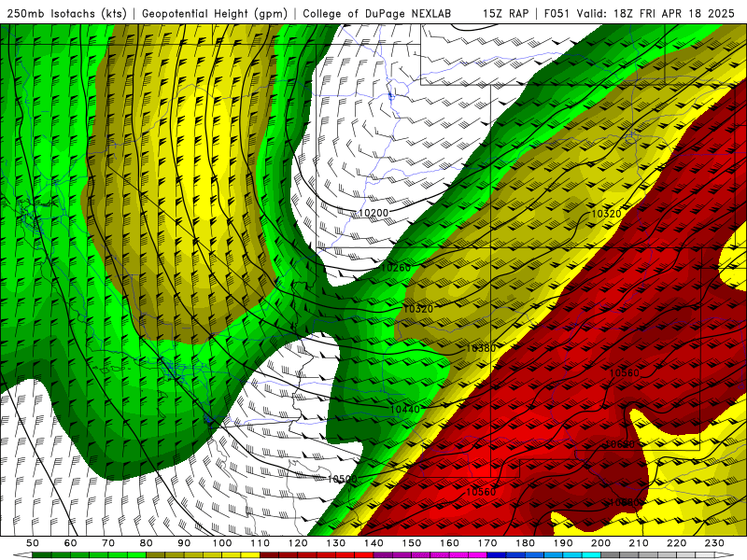The width and height of the screenshot is (747, 560).
Task: Click the 10260 height contour label
Action: [x=395, y=268]
